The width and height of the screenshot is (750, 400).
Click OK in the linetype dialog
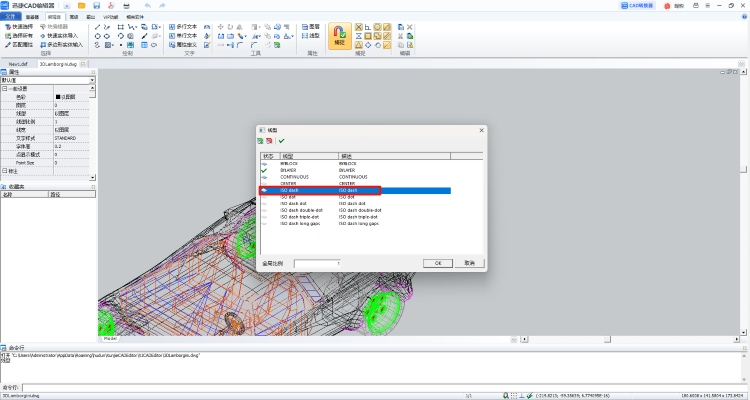[x=438, y=262]
